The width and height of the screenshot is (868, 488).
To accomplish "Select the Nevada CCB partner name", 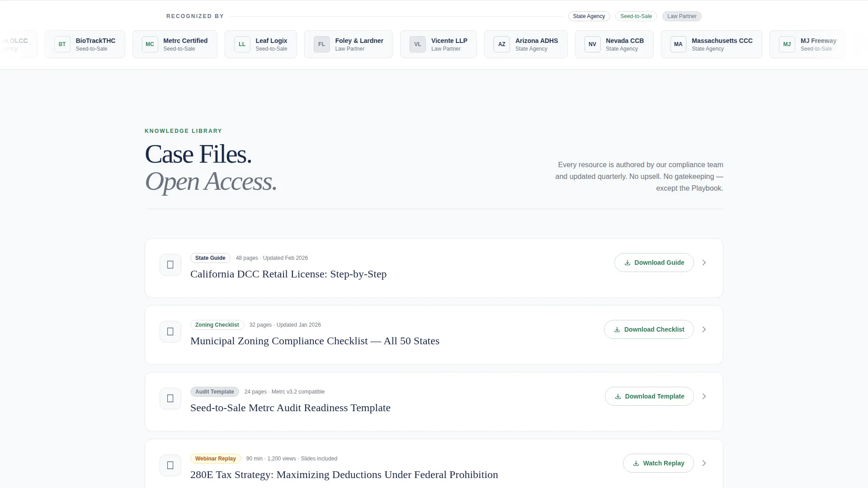I will (625, 41).
